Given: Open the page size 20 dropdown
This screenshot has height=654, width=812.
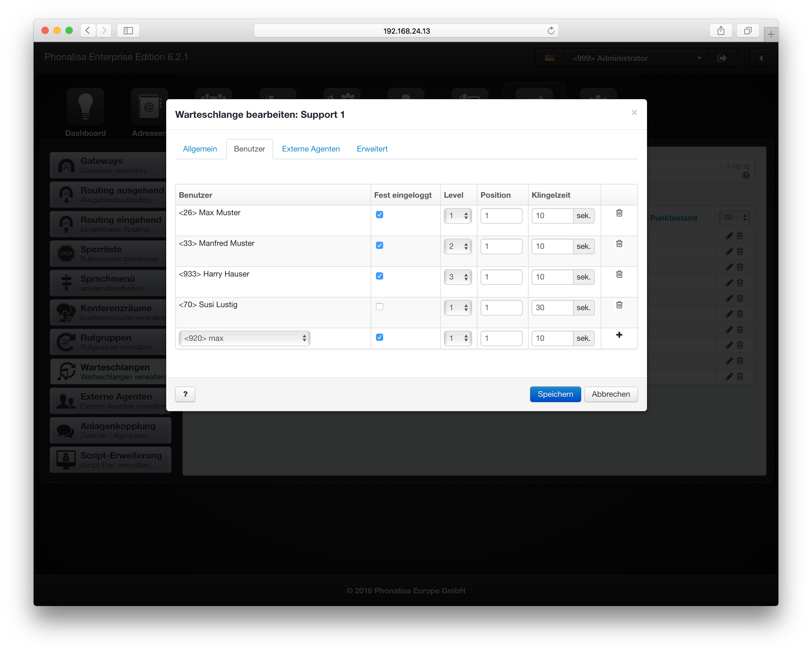Looking at the screenshot, I should coord(734,217).
